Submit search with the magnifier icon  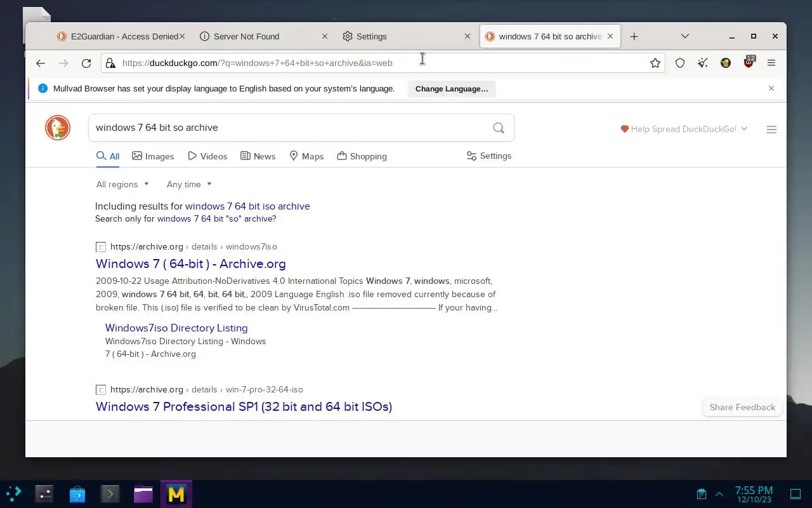499,128
